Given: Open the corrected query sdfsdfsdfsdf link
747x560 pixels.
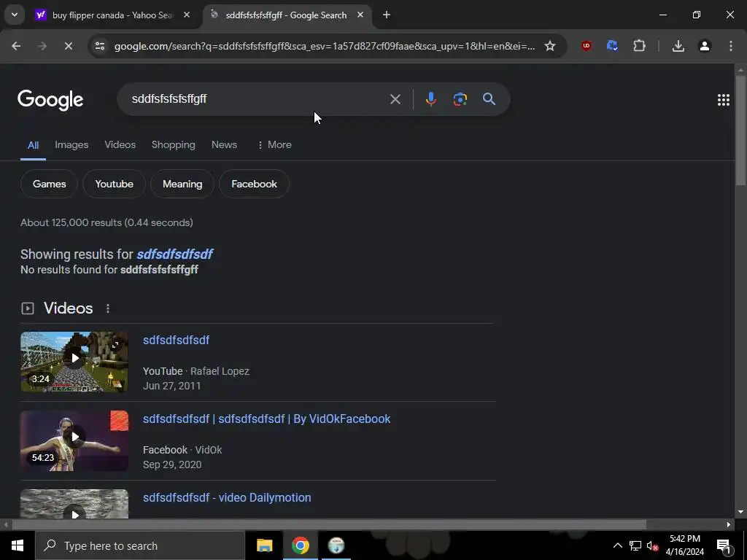Looking at the screenshot, I should [x=175, y=254].
